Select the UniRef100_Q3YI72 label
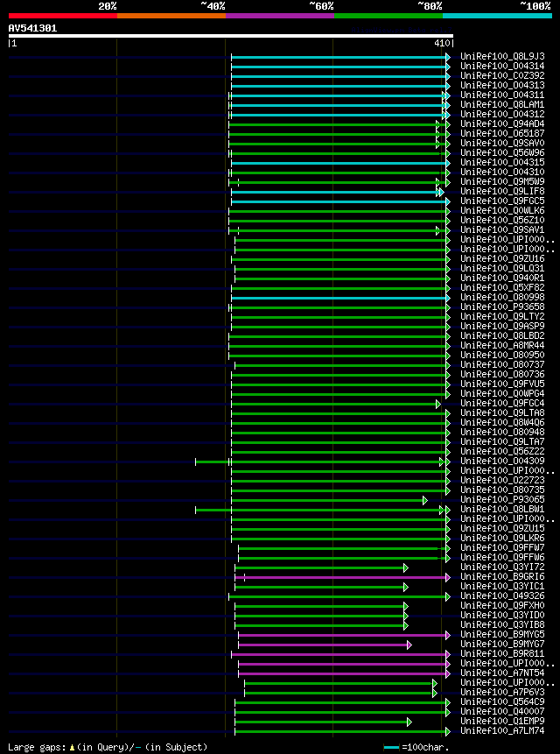Image resolution: width=560 pixels, height=754 pixels. click(502, 567)
